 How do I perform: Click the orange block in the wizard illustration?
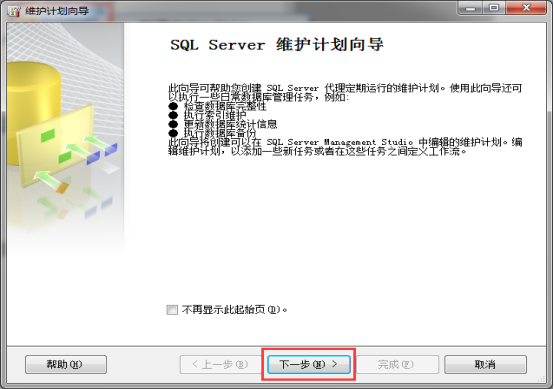(62, 187)
